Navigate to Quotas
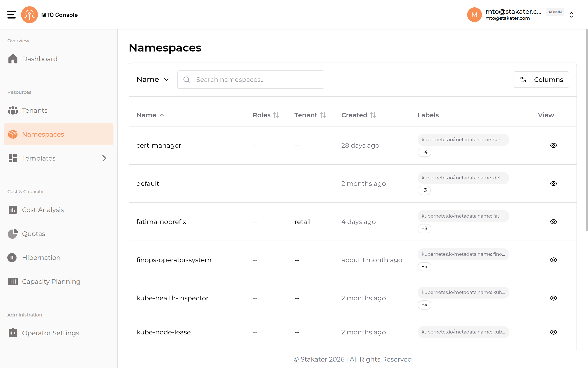588x368 pixels. (59, 234)
